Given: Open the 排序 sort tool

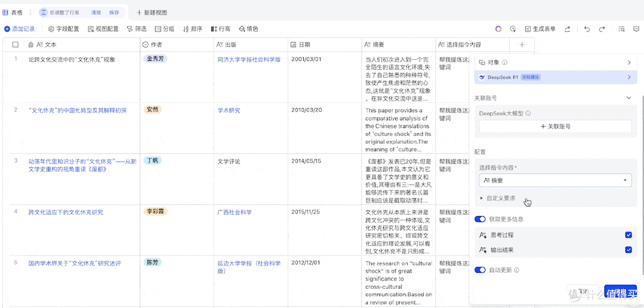Looking at the screenshot, I should [x=192, y=29].
